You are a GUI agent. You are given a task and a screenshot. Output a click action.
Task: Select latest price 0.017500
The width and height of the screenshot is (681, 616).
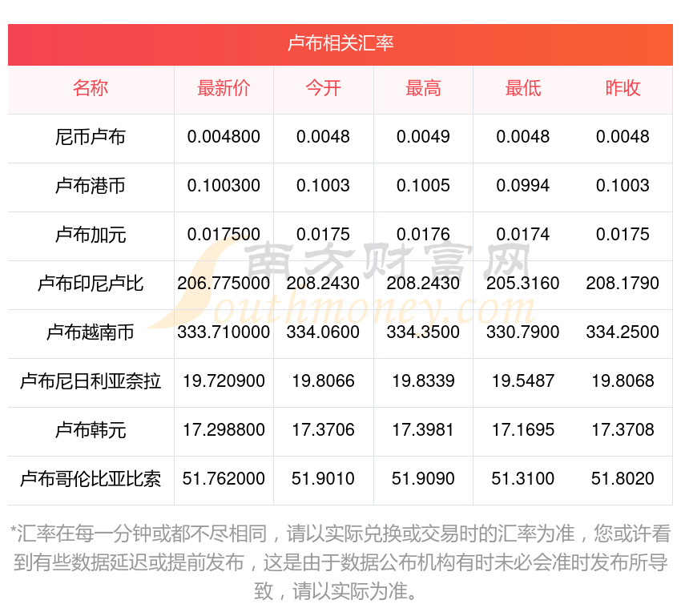(x=224, y=235)
